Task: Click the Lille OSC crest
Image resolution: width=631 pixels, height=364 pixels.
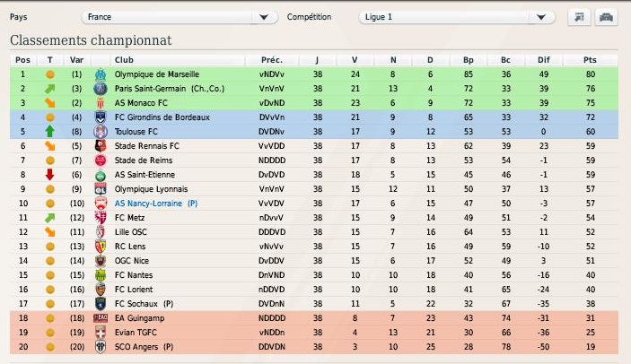Action: pos(101,232)
